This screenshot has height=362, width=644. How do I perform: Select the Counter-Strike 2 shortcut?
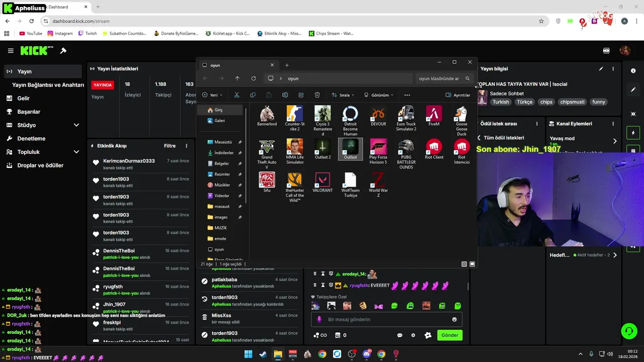coord(295,119)
